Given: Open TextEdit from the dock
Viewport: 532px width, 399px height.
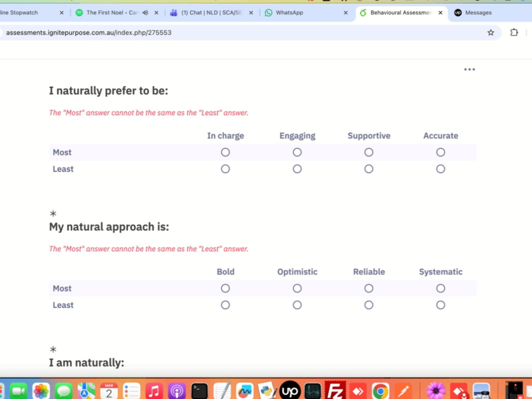Looking at the screenshot, I should pyautogui.click(x=222, y=391).
